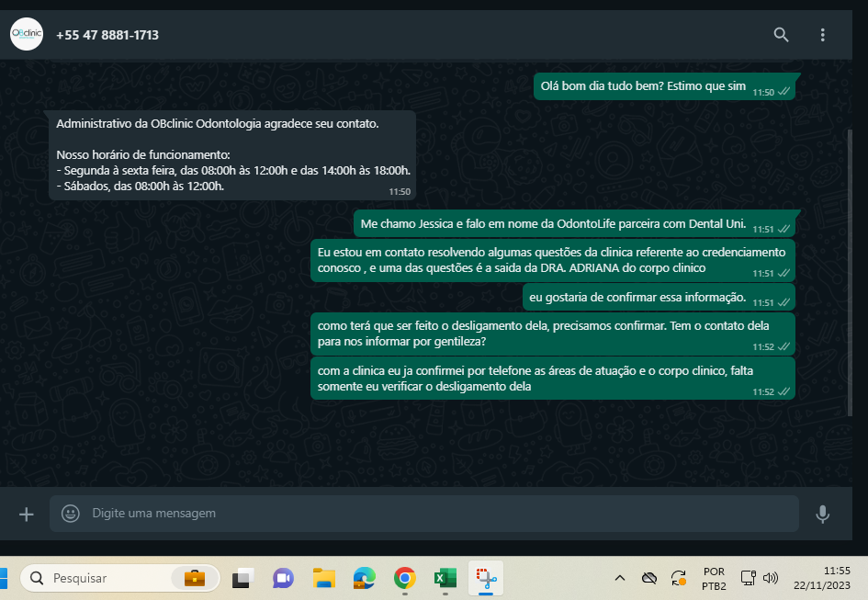The width and height of the screenshot is (868, 600).
Task: Click the search magnifier in the taskbar
Action: click(x=37, y=578)
